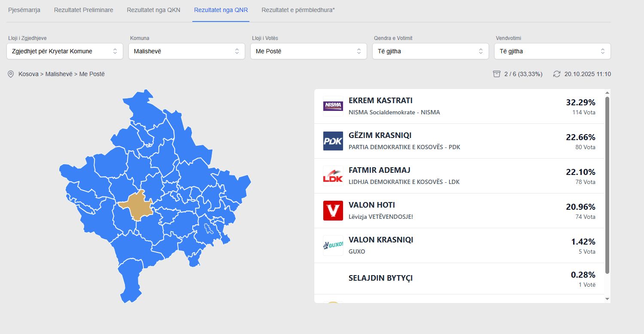
Task: Click the results list scrollbar down arrow
Action: click(607, 299)
